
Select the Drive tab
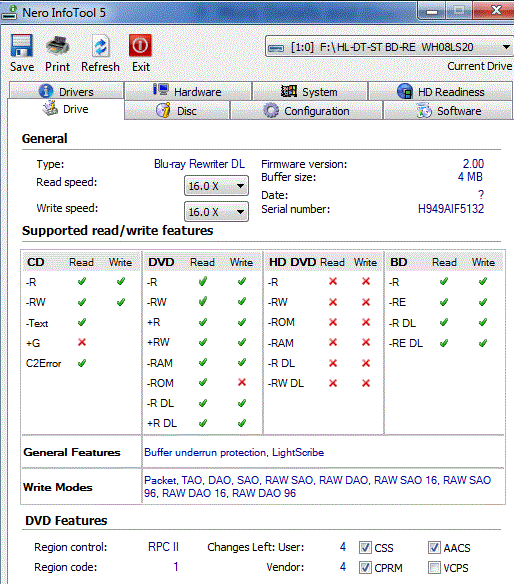(x=66, y=109)
